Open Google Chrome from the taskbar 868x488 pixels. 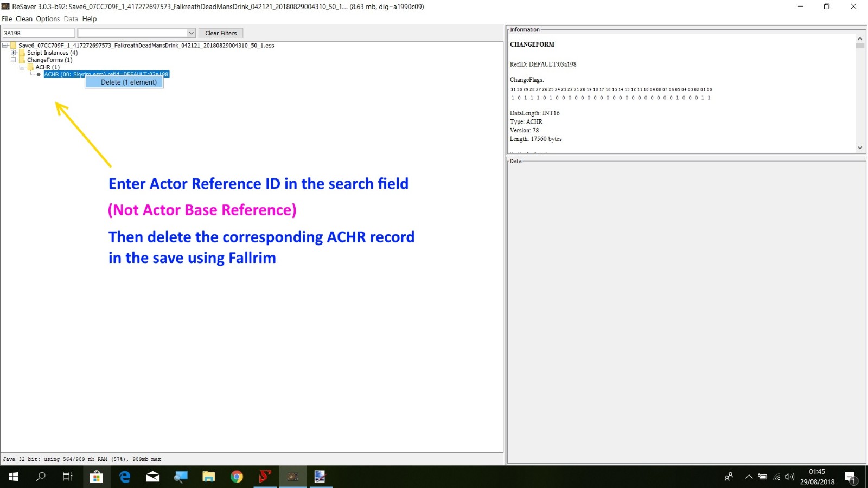coord(237,477)
